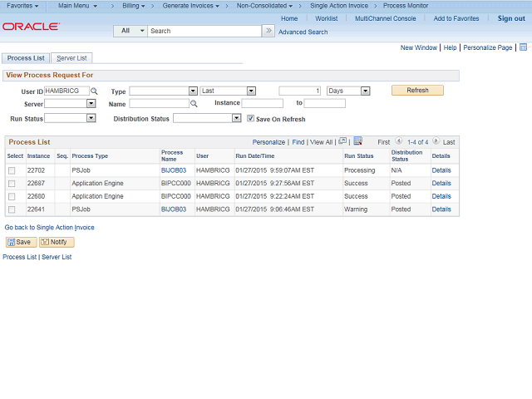Screen dimensions: 532x399
Task: Click the search go arrow button
Action: click(x=268, y=31)
